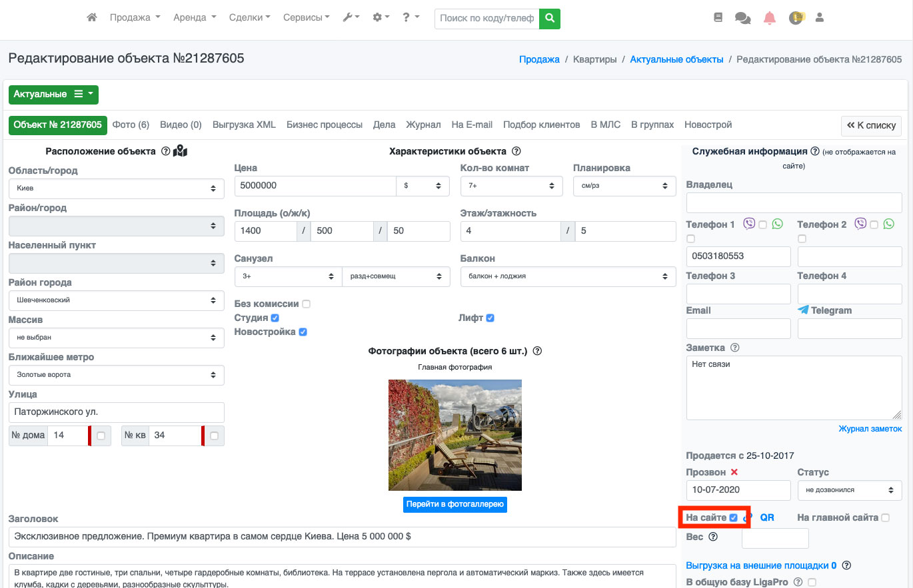
Task: Open the chat messages icon
Action: coord(742,18)
